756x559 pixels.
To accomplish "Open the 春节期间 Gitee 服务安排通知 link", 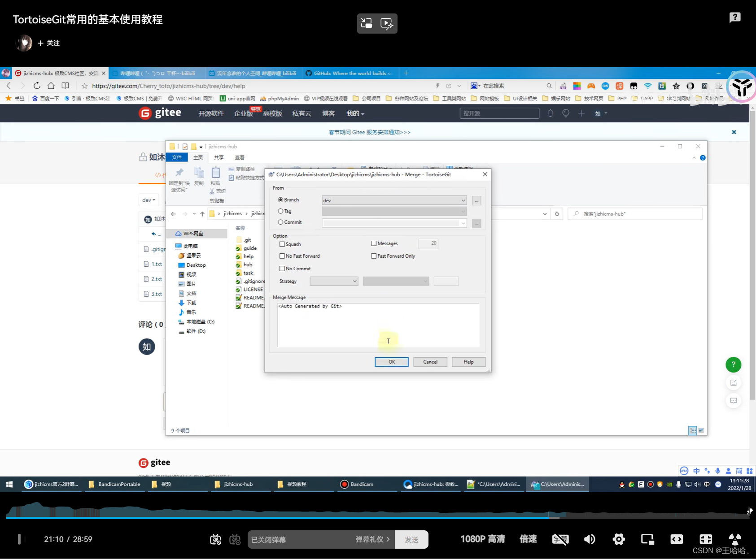I will tap(369, 132).
